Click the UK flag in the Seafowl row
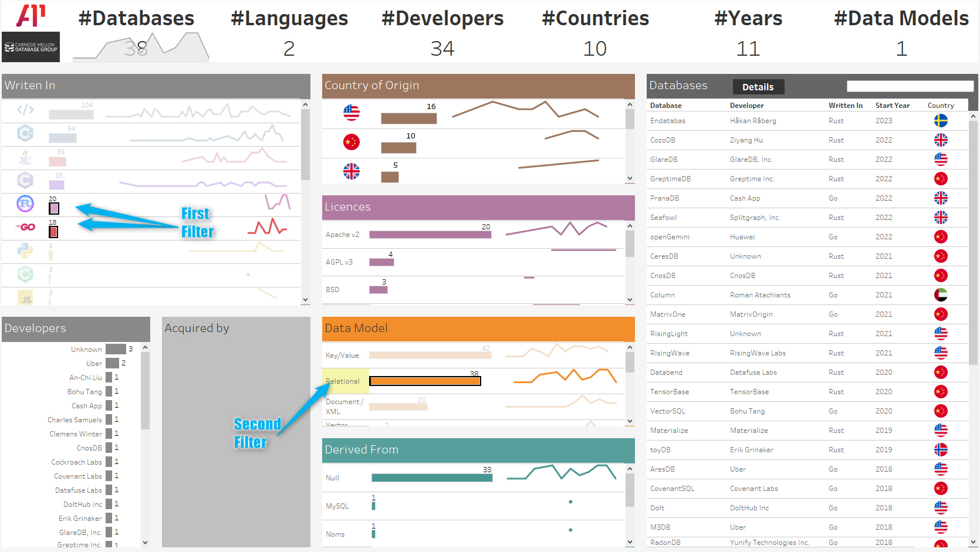980x552 pixels. [x=941, y=218]
